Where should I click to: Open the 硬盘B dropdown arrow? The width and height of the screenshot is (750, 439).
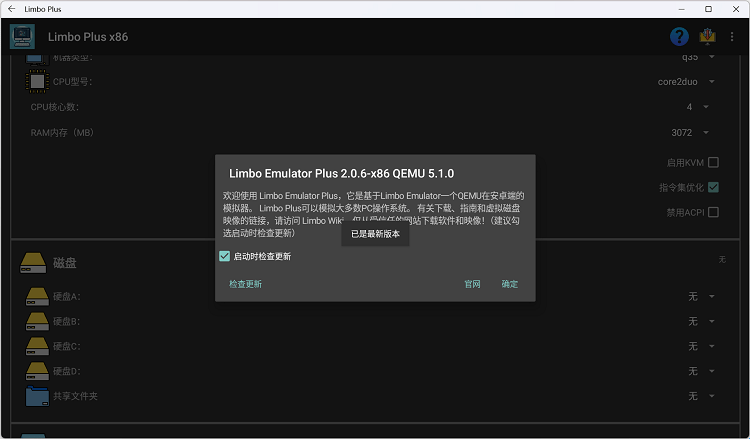tap(712, 321)
